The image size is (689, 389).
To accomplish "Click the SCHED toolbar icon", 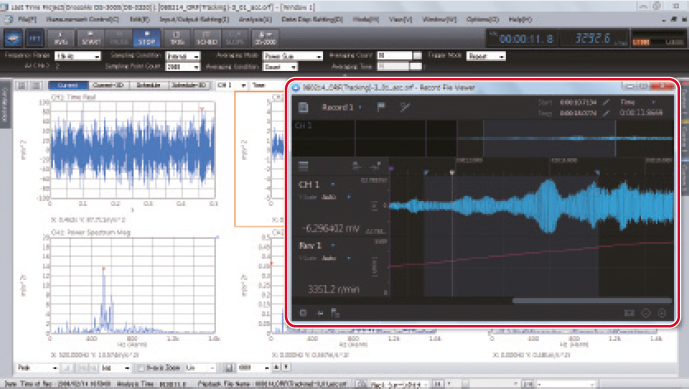I will coord(207,38).
